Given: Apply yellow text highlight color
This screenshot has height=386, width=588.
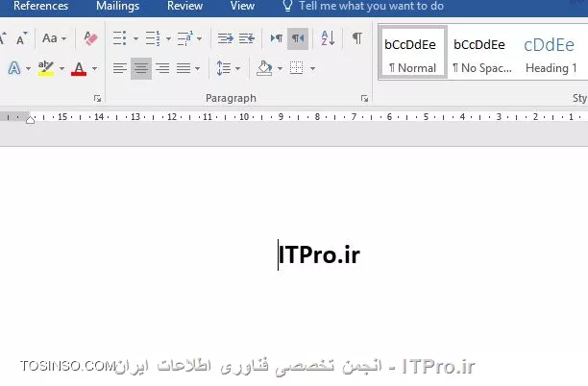Looking at the screenshot, I should (x=46, y=68).
